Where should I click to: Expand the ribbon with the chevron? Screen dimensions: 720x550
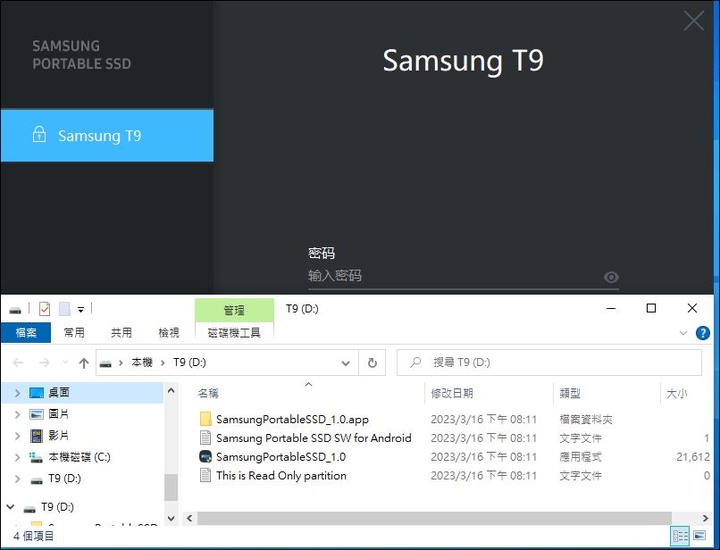[683, 333]
